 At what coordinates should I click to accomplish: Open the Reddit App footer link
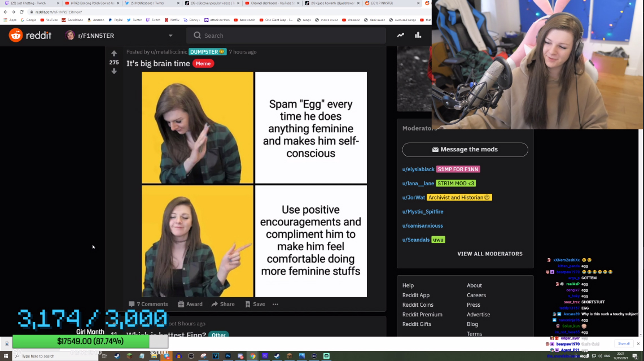click(x=415, y=295)
